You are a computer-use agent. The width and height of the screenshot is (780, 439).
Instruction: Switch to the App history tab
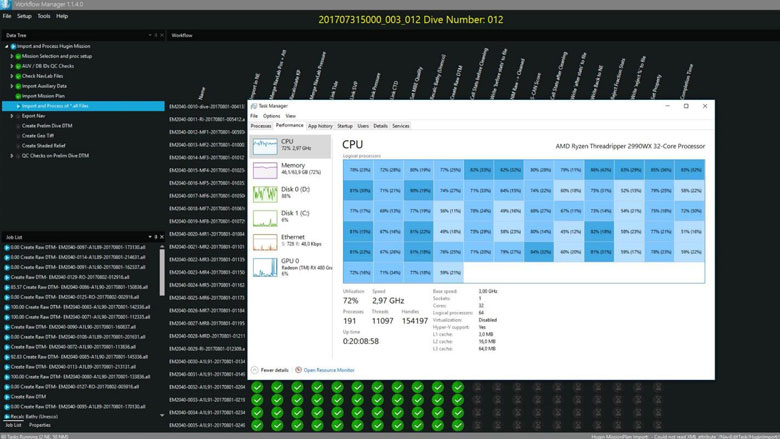(x=320, y=126)
